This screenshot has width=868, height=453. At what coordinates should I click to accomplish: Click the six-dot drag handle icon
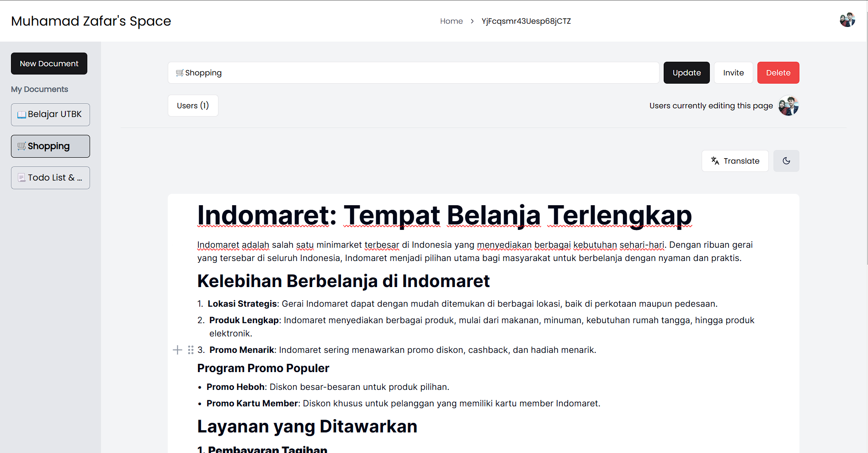point(191,350)
